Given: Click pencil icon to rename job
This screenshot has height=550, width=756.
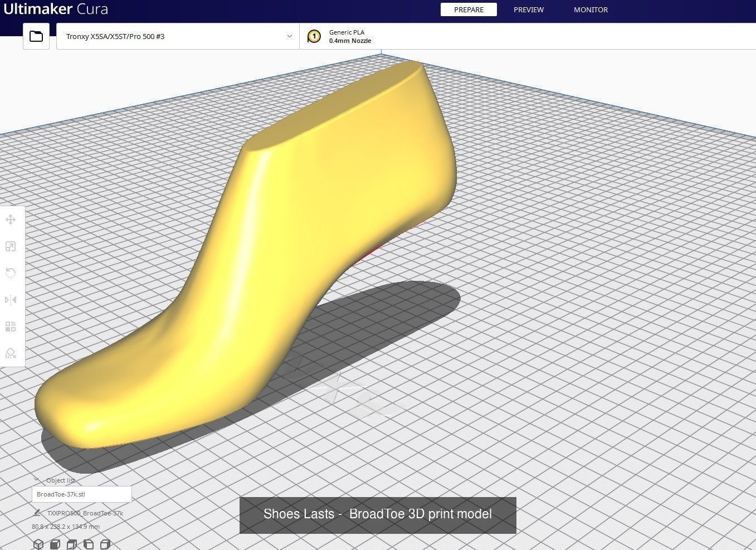Looking at the screenshot, I should click(37, 513).
